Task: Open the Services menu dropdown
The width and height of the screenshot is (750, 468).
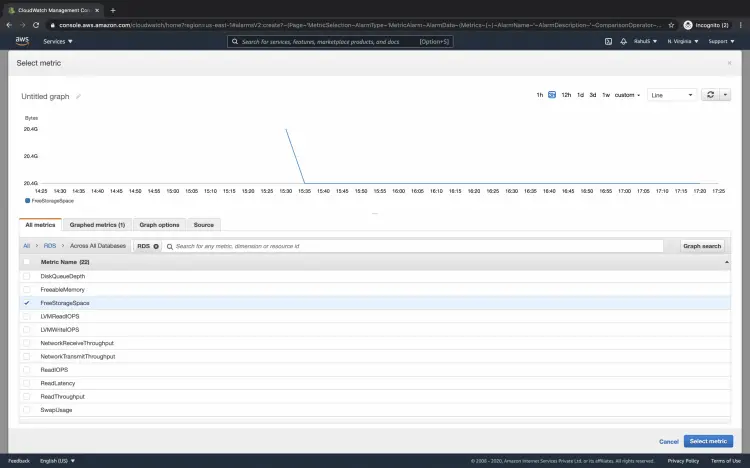Action: (58, 42)
